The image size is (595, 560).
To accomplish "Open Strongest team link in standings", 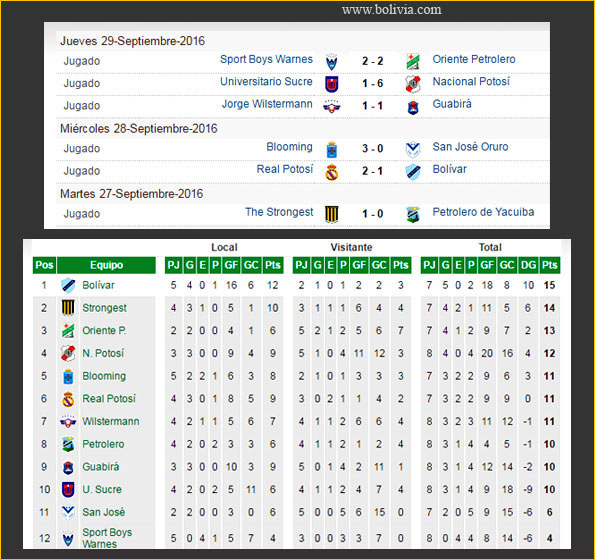I will [x=104, y=308].
